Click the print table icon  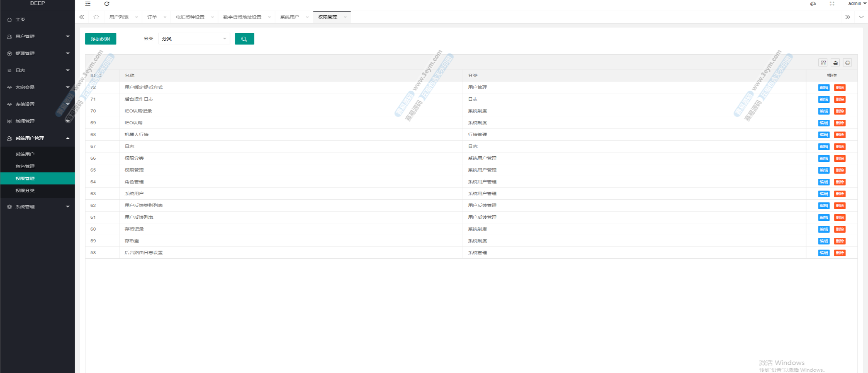click(848, 62)
